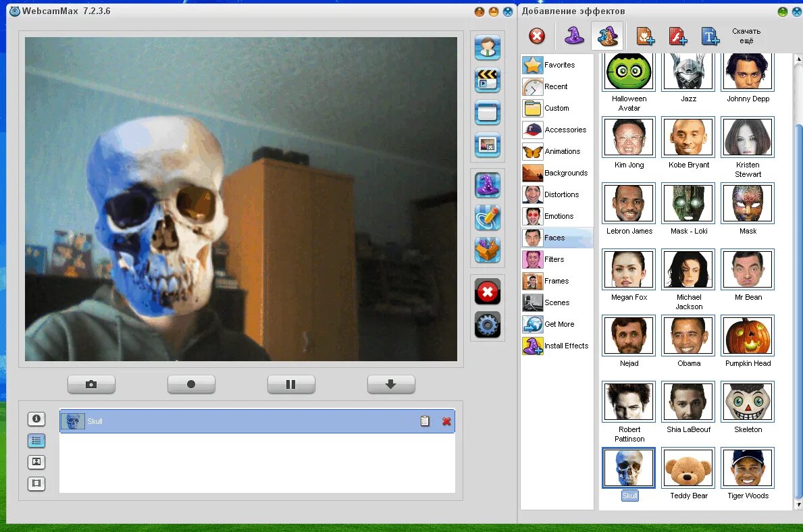803x532 pixels.
Task: Open the Frames category
Action: (x=557, y=281)
